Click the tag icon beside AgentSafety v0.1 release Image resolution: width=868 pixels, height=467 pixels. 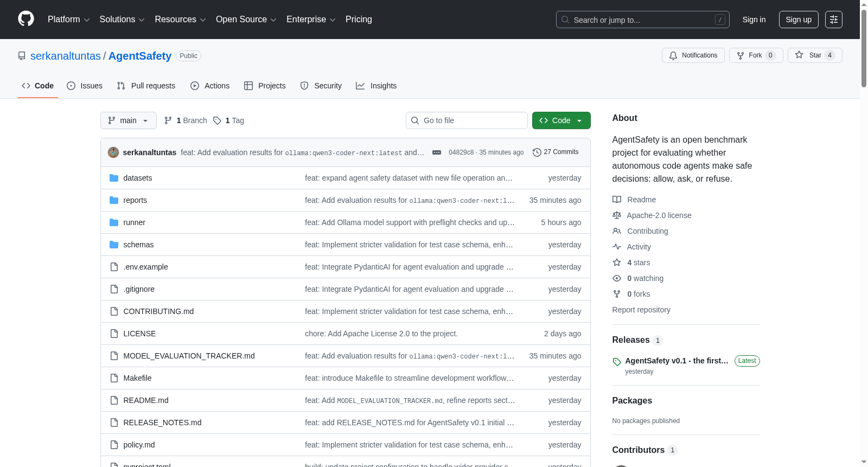617,362
